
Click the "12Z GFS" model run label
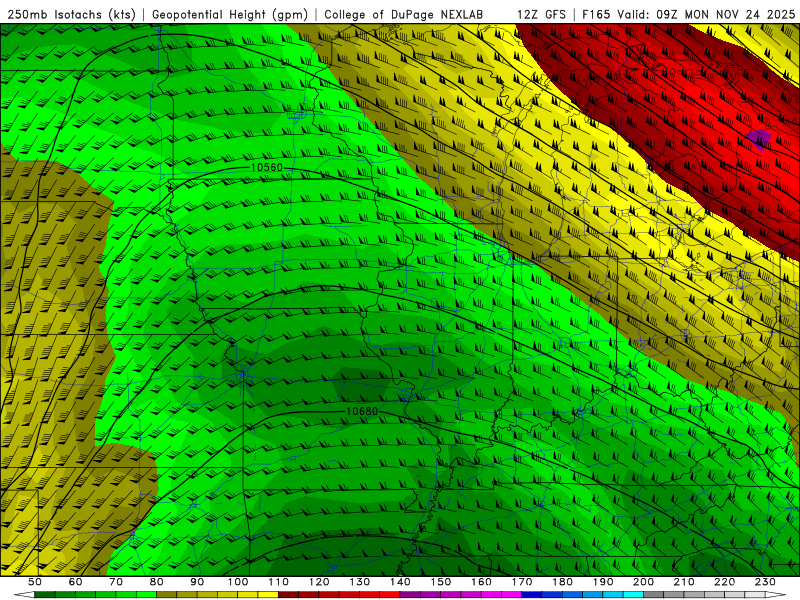(541, 14)
